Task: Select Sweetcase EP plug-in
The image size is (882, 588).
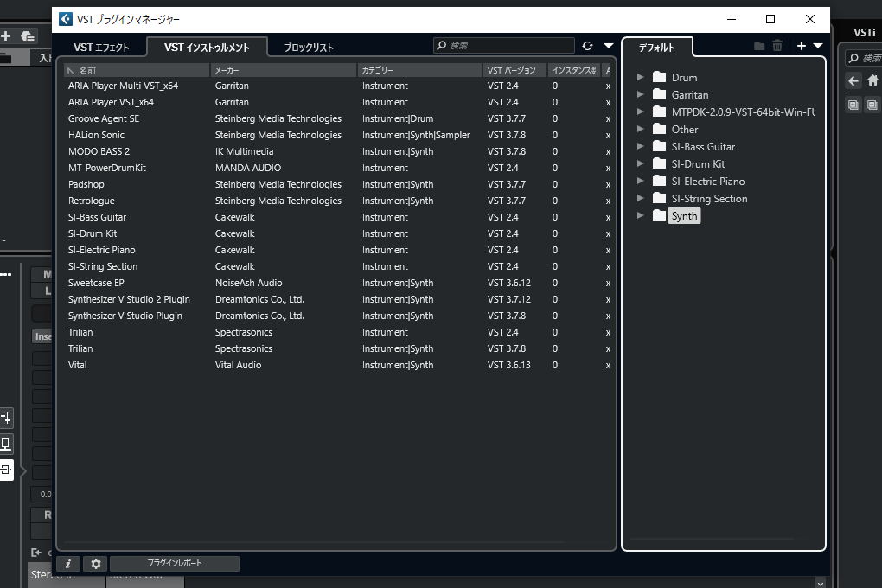Action: (96, 283)
